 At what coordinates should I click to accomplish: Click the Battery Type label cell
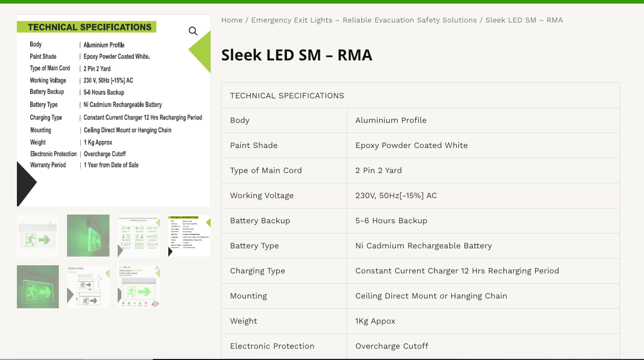(284, 246)
